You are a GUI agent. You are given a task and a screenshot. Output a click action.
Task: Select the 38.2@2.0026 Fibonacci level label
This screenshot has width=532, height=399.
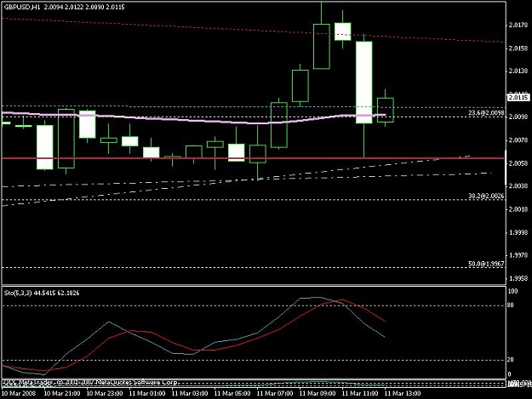click(486, 196)
